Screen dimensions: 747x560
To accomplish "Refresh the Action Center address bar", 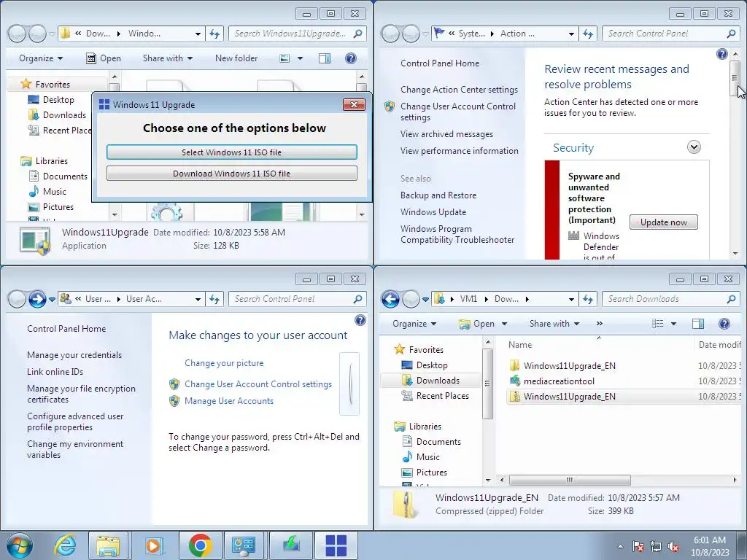I will click(588, 34).
